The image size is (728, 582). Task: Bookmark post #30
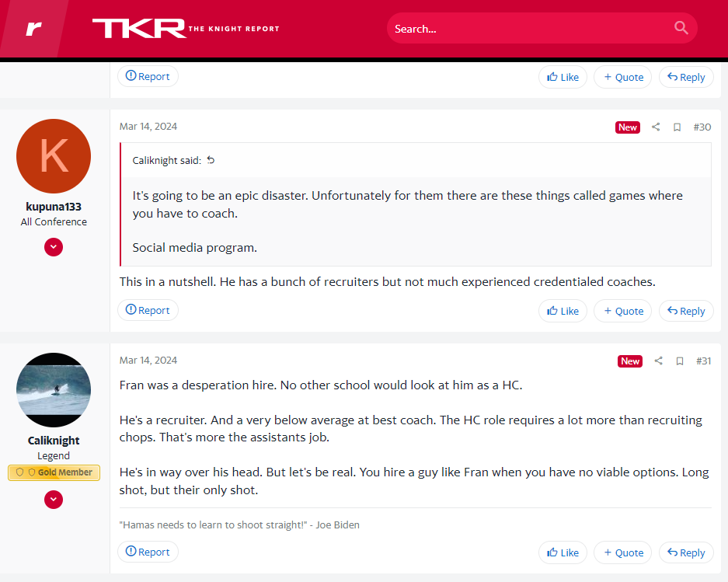677,127
